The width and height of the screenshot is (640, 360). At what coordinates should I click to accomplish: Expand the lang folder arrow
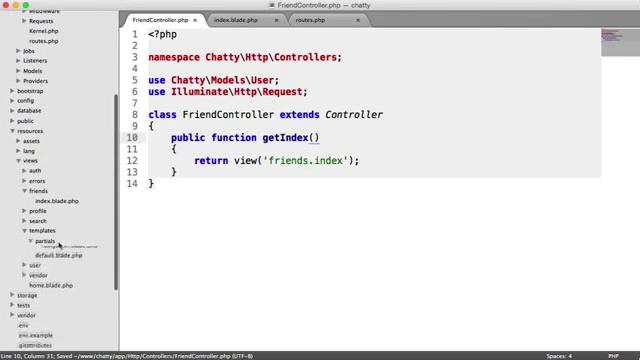[x=18, y=151]
